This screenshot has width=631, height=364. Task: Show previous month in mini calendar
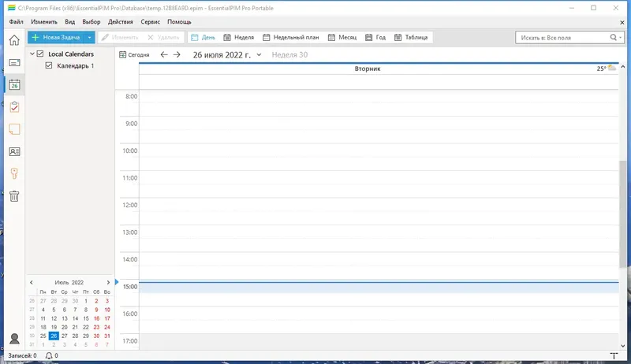click(32, 282)
